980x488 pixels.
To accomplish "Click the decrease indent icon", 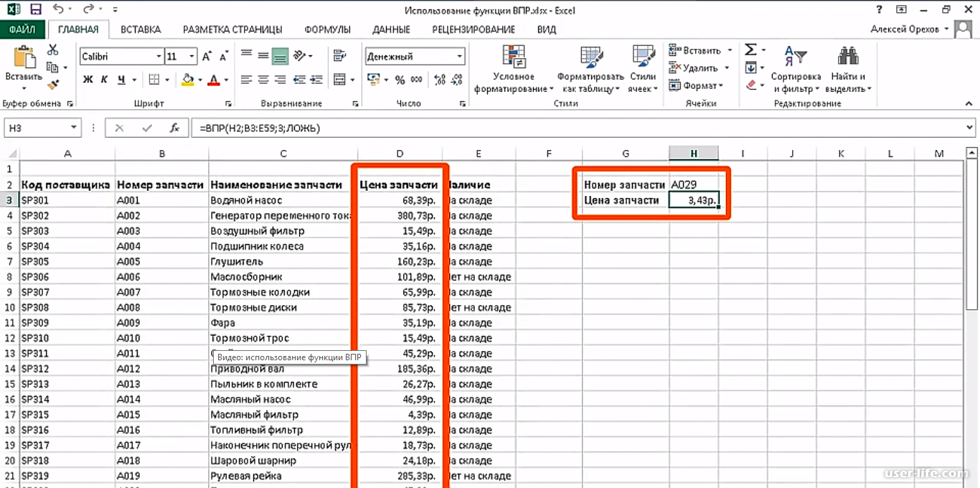I will click(299, 80).
